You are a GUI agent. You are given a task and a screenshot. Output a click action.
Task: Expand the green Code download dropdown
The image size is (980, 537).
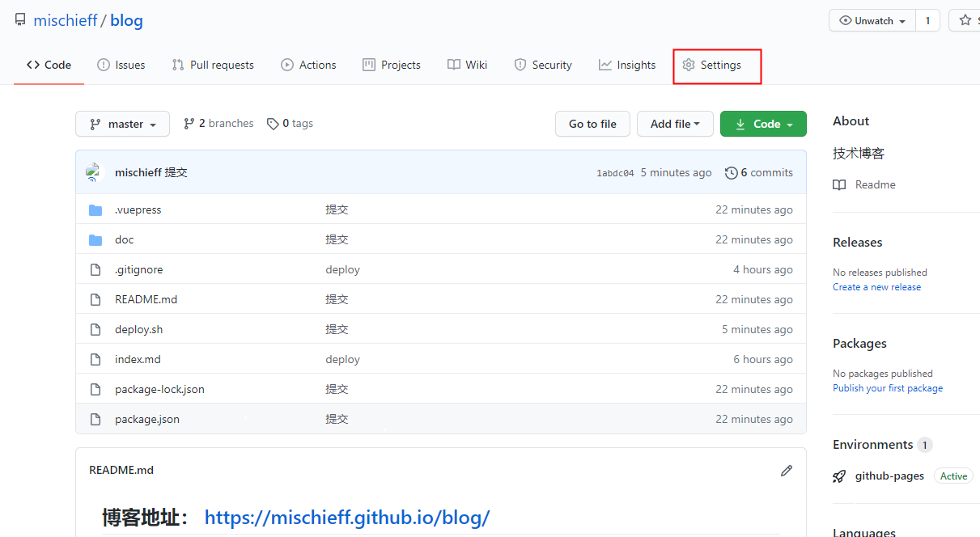pos(763,124)
